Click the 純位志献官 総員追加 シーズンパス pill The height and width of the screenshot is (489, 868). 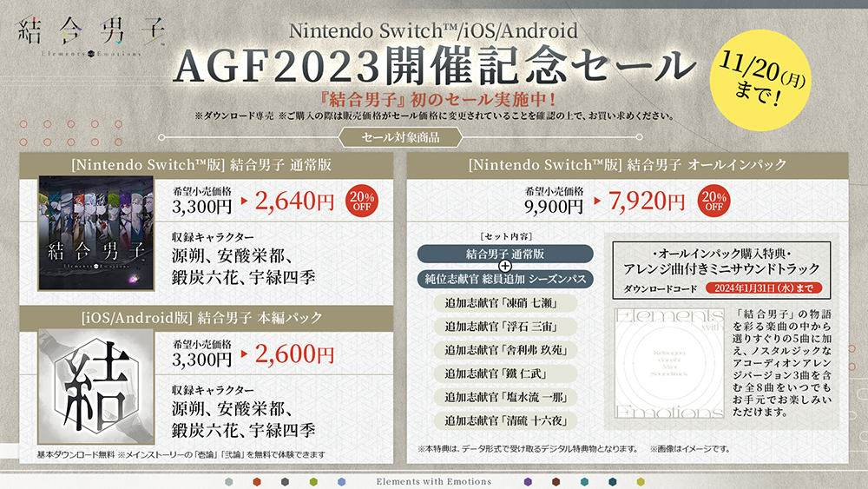[x=505, y=279]
